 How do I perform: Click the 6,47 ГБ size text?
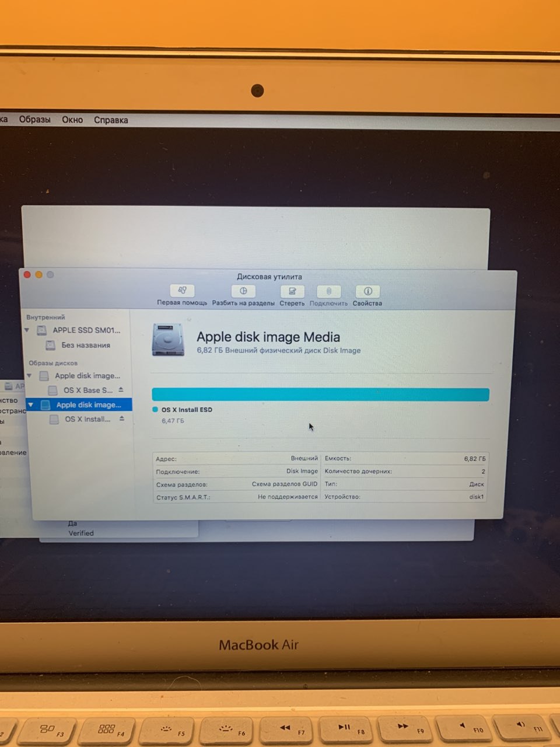point(173,421)
